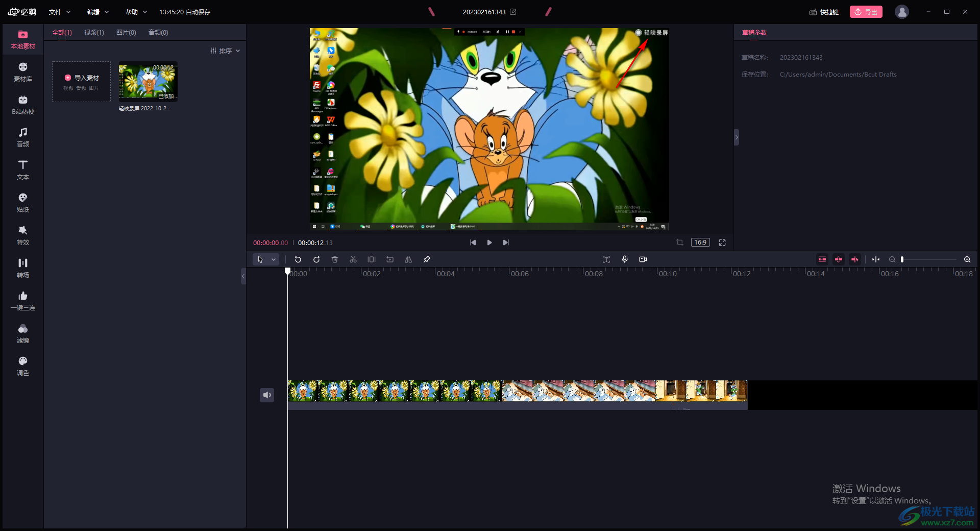
Task: Toggle the second pink track linking button
Action: pos(839,259)
